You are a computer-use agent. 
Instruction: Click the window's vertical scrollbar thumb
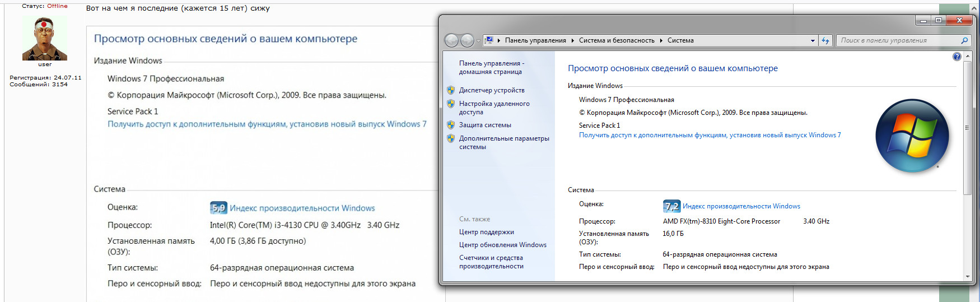[x=967, y=128]
